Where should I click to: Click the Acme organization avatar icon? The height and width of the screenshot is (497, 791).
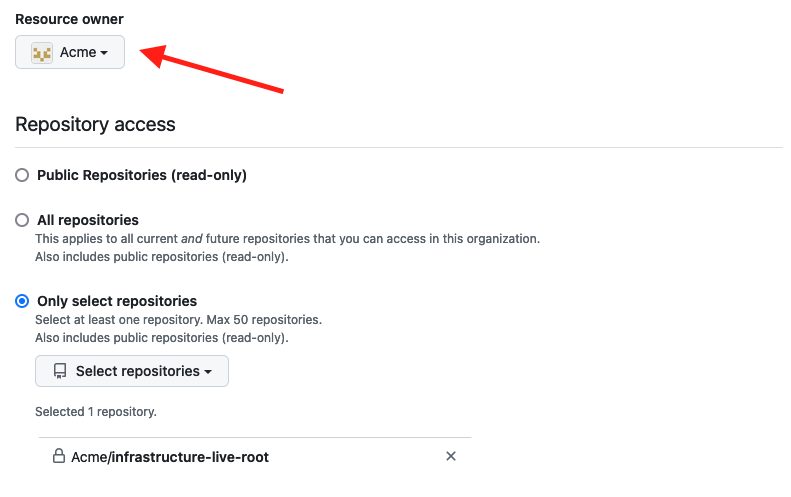(42, 53)
